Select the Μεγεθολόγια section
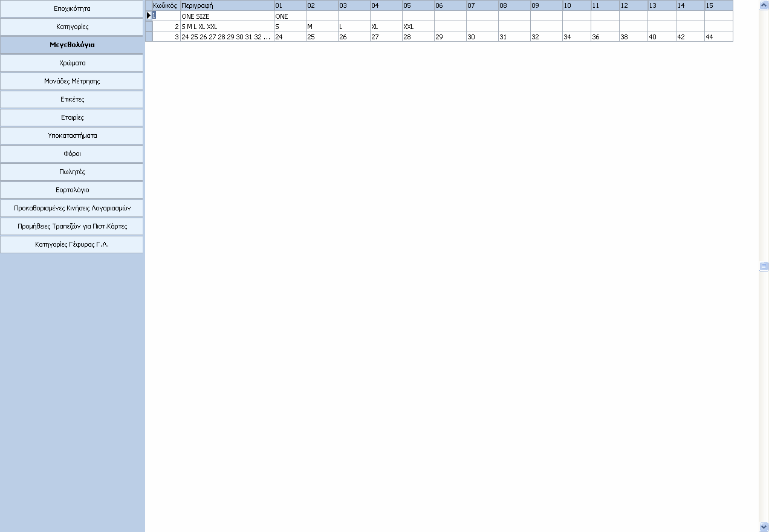769x532 pixels. coord(72,45)
